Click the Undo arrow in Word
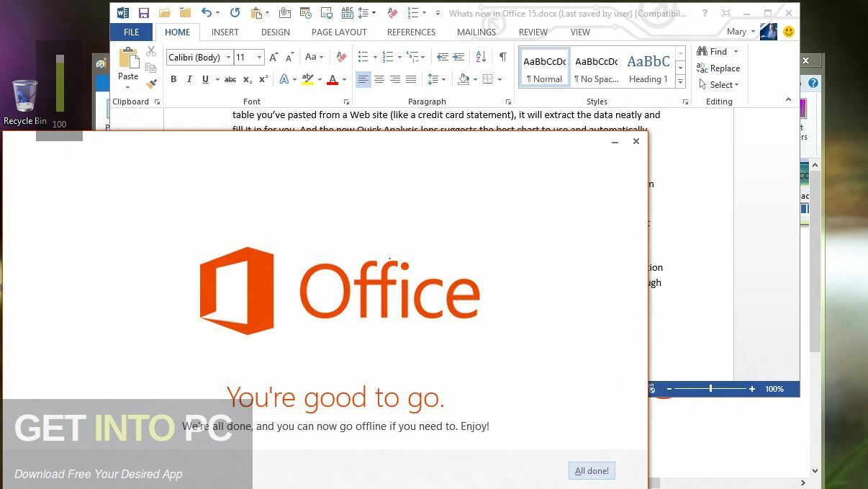 pos(207,13)
